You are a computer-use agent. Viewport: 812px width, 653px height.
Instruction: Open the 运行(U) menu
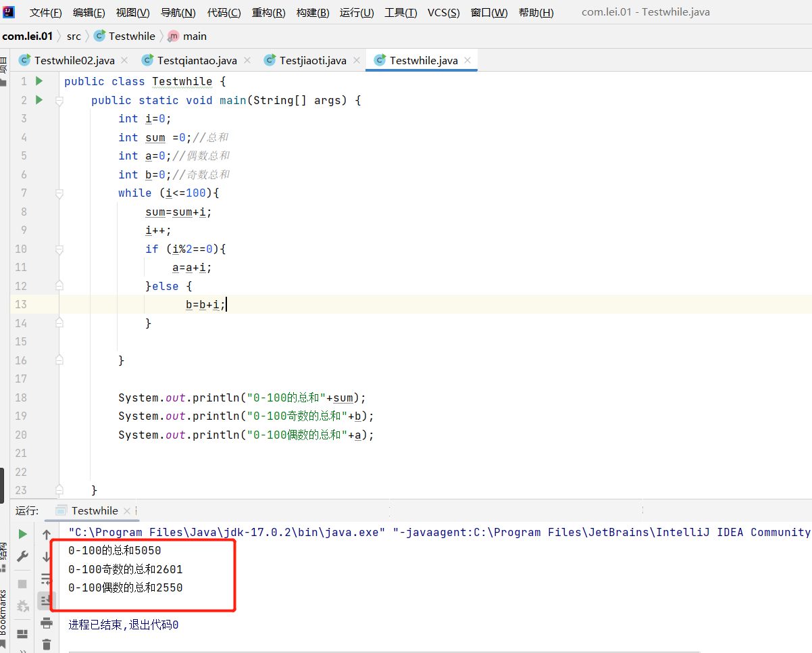coord(357,13)
